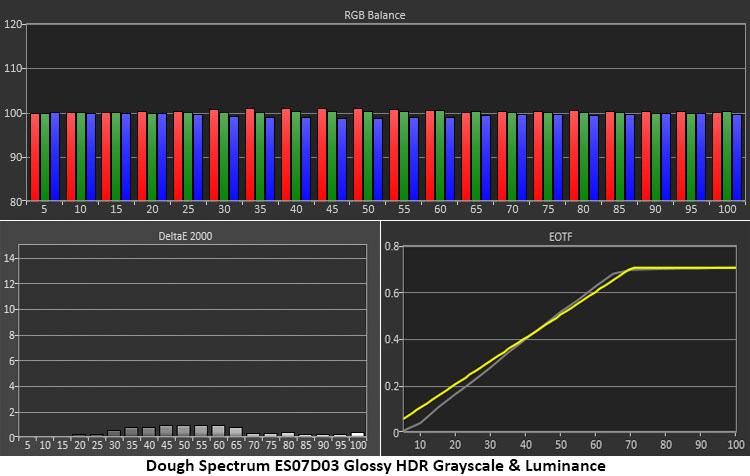Click the DeltaE bar at 45
The height and width of the screenshot is (476, 750).
(166, 431)
